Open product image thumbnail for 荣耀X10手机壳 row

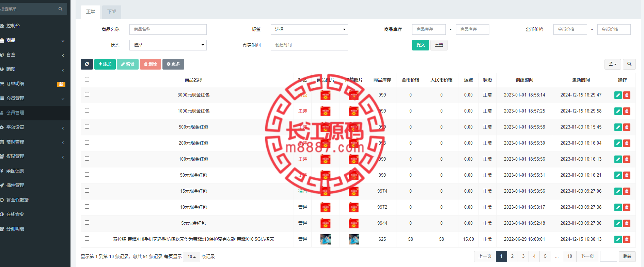pos(326,239)
